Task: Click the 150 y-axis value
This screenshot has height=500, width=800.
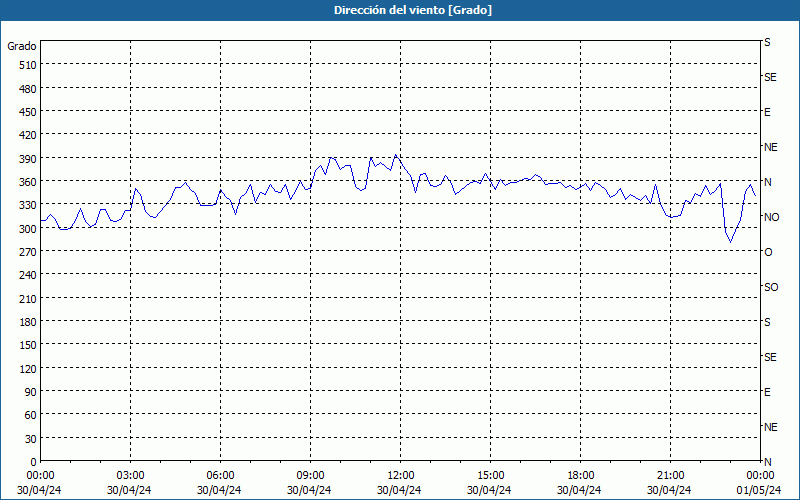Action: pyautogui.click(x=28, y=345)
